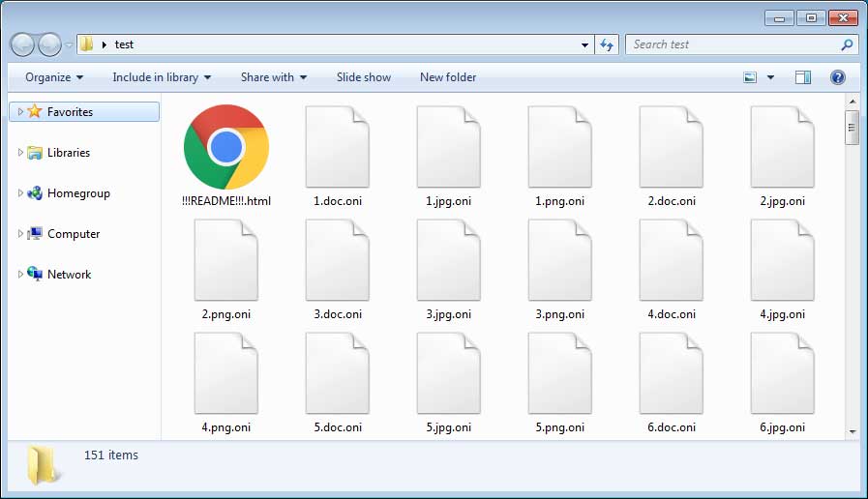Click the Back navigation arrow
Image resolution: width=868 pixels, height=499 pixels.
click(23, 44)
